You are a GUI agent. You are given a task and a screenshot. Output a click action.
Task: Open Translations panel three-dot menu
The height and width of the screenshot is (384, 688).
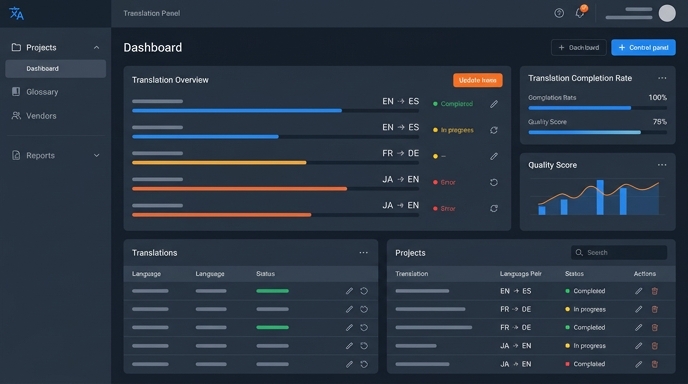[363, 252]
